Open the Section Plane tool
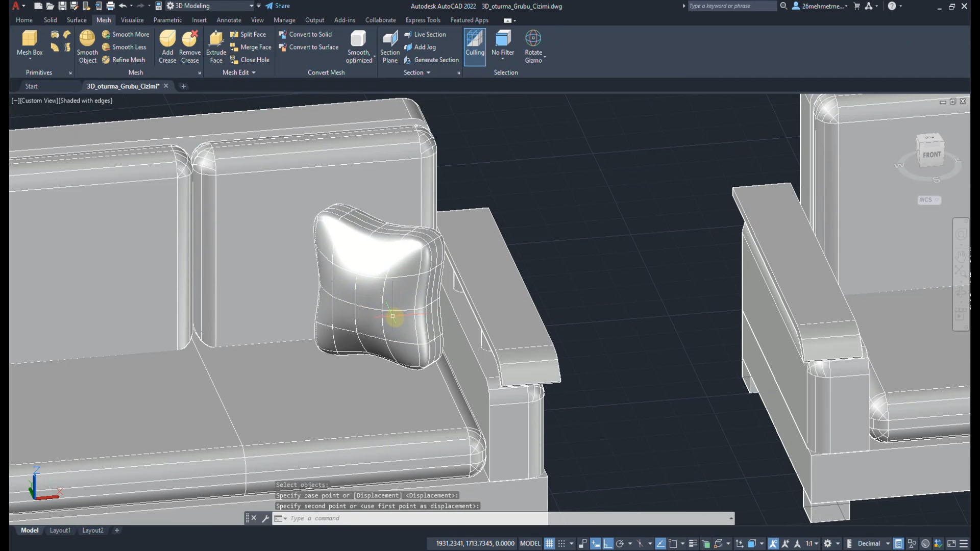 coord(389,47)
